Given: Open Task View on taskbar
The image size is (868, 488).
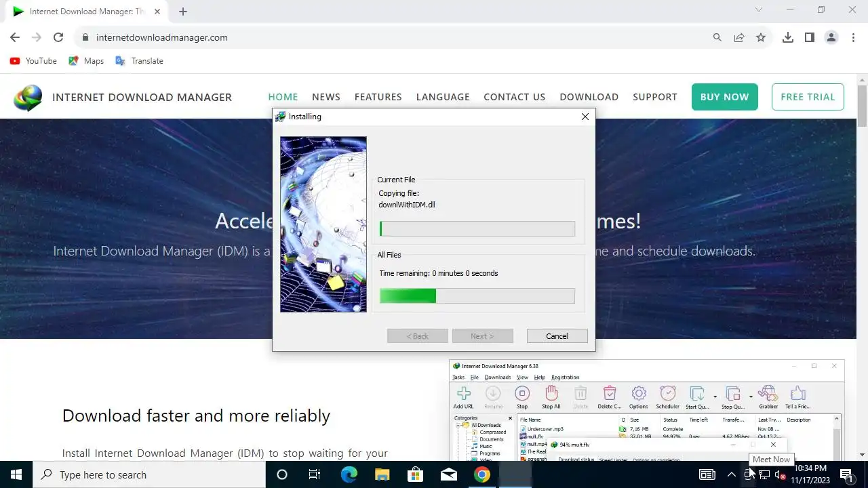Looking at the screenshot, I should coord(315,474).
